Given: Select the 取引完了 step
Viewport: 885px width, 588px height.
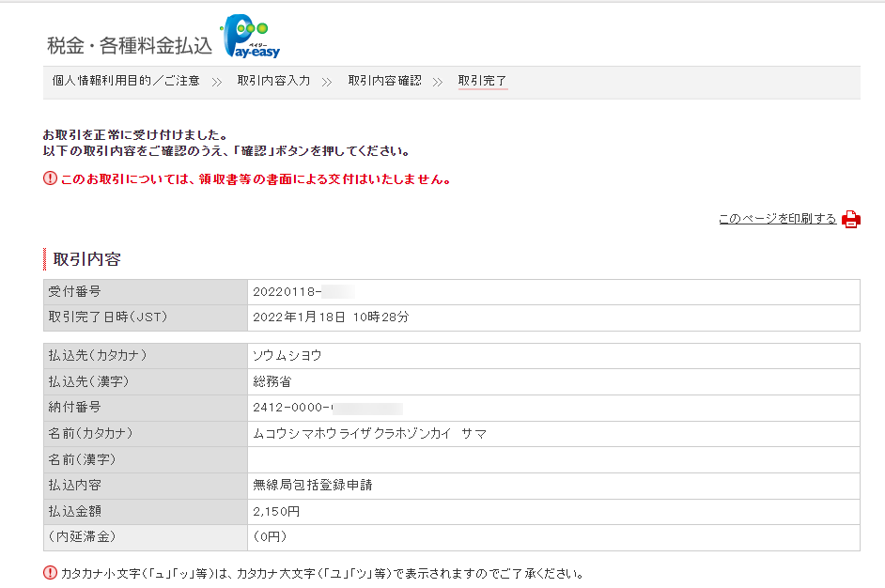Looking at the screenshot, I should 483,81.
